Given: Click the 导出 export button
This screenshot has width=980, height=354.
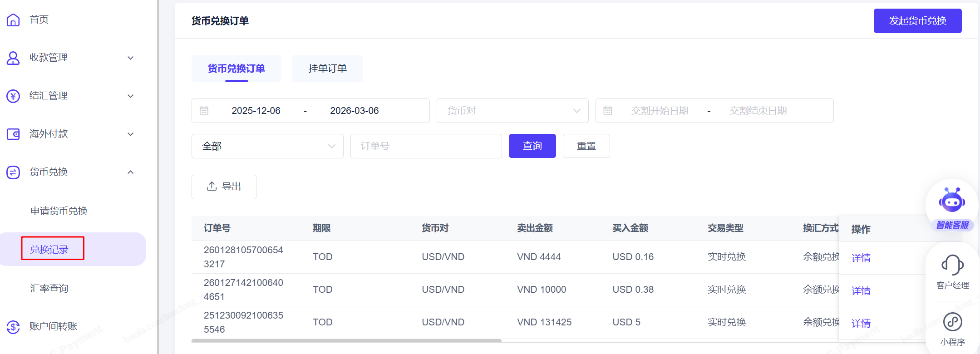Looking at the screenshot, I should point(224,187).
